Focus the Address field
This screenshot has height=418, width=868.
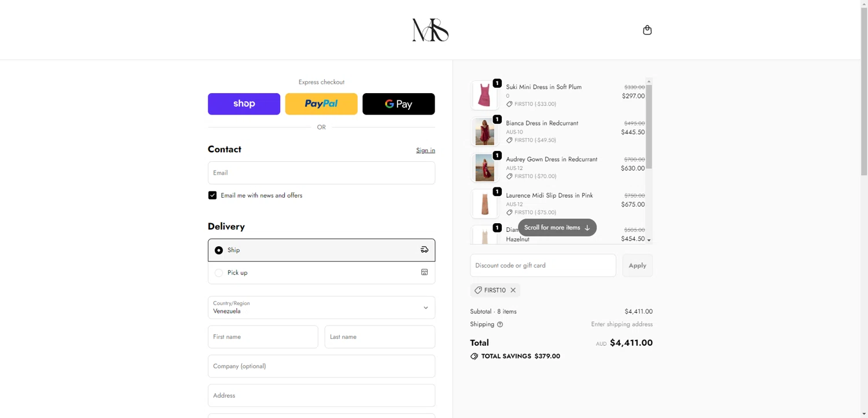[x=321, y=395]
